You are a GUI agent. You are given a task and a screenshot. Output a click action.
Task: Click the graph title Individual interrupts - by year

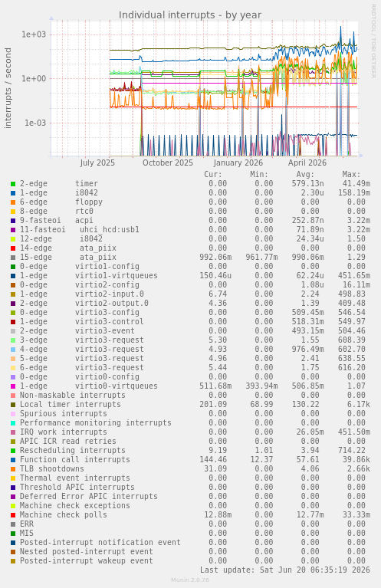[x=190, y=15]
